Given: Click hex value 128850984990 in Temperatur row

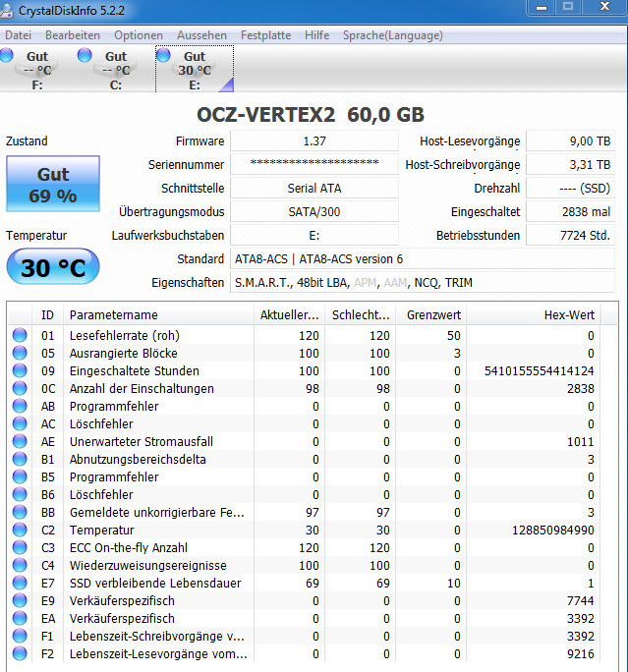Looking at the screenshot, I should [553, 531].
